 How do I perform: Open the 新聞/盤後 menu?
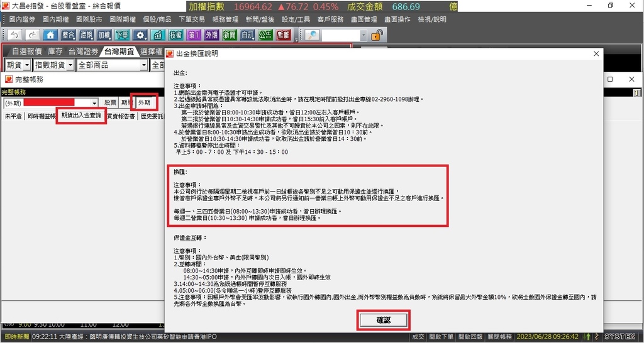point(260,19)
